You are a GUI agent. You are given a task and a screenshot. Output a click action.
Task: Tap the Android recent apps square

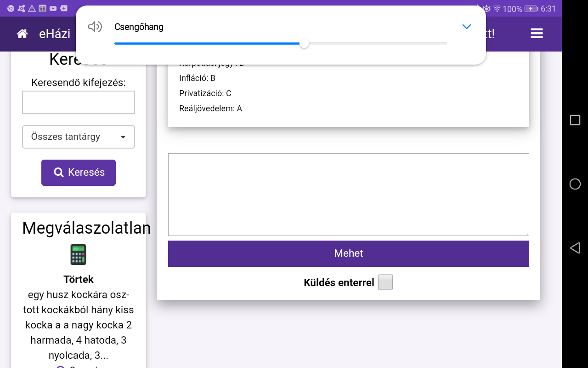575,120
